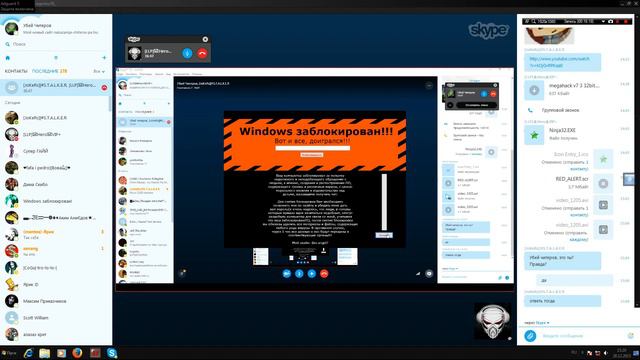
Task: Click the second video_1205.avi file icon
Action: click(x=603, y=230)
